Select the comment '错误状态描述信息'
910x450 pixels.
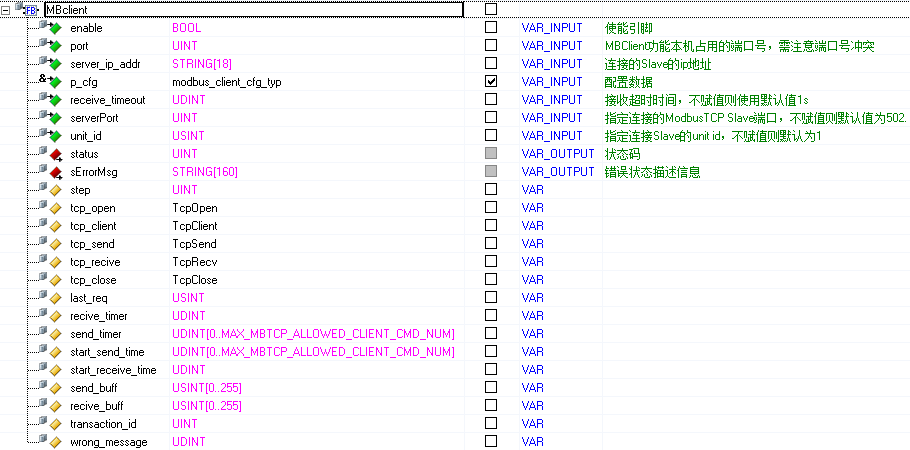click(x=652, y=172)
